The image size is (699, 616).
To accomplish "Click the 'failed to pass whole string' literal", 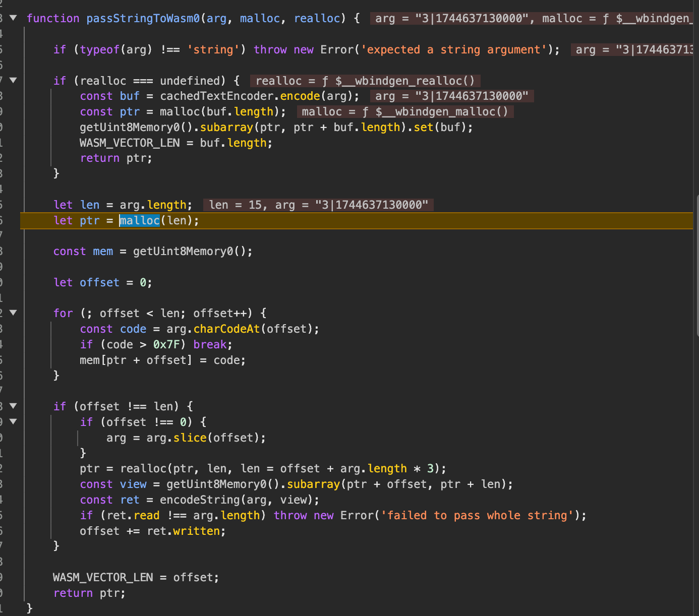I will [477, 516].
